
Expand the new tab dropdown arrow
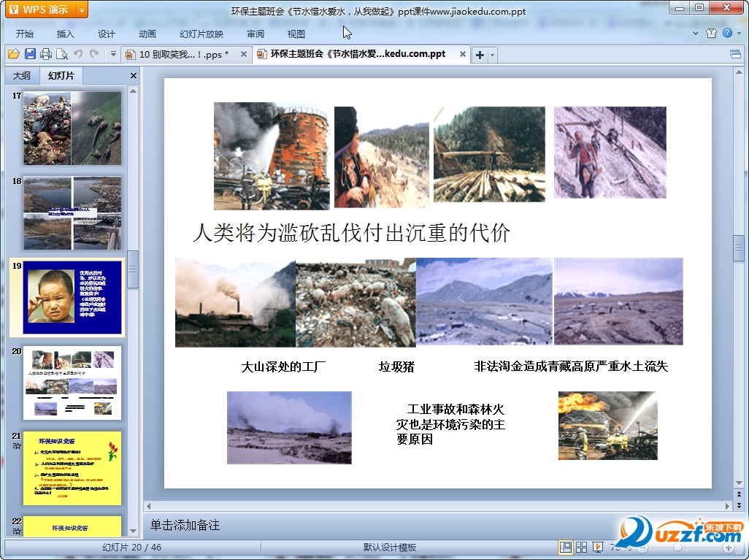pyautogui.click(x=493, y=55)
